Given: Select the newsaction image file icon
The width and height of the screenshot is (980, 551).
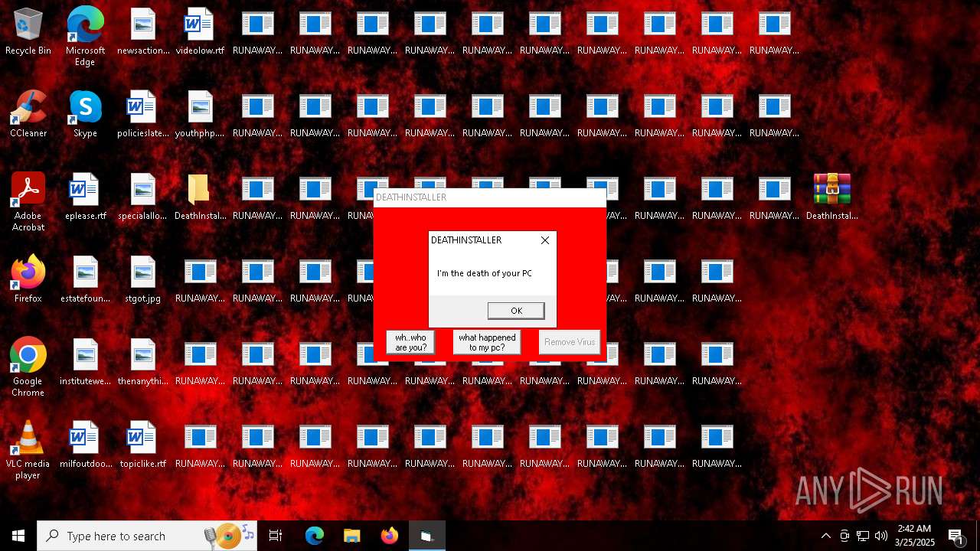Looking at the screenshot, I should pos(142,31).
